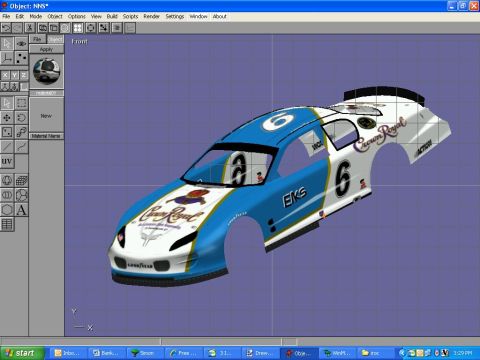This screenshot has height=360, width=480.
Task: Open the Build menu
Action: (x=112, y=16)
